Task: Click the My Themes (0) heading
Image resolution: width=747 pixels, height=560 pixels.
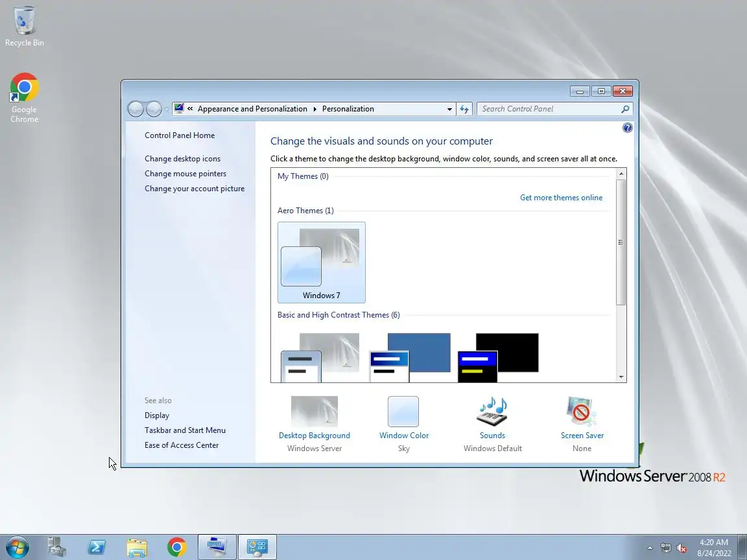Action: pos(303,176)
